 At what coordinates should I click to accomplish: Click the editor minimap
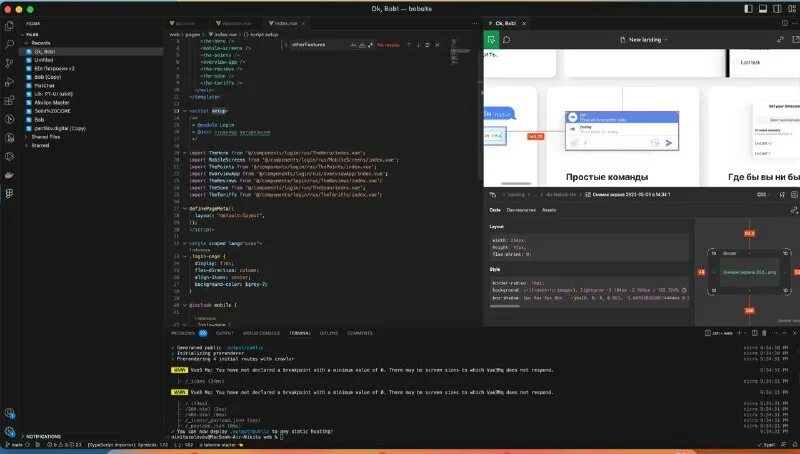coord(461,51)
